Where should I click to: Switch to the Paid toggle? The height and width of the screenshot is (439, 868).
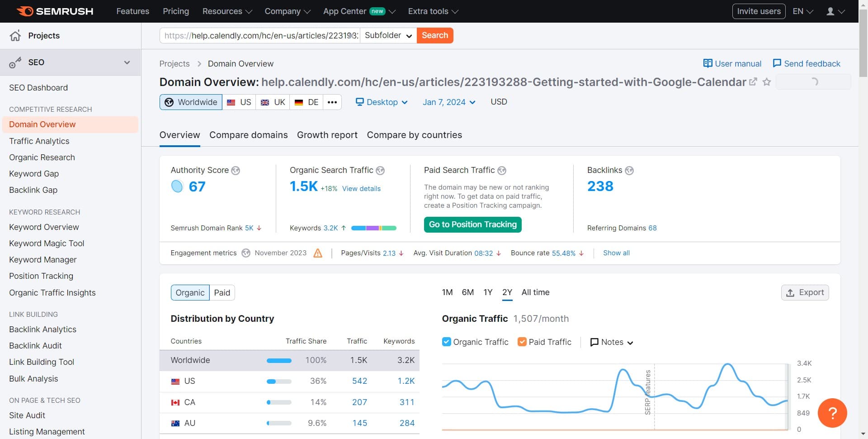222,292
